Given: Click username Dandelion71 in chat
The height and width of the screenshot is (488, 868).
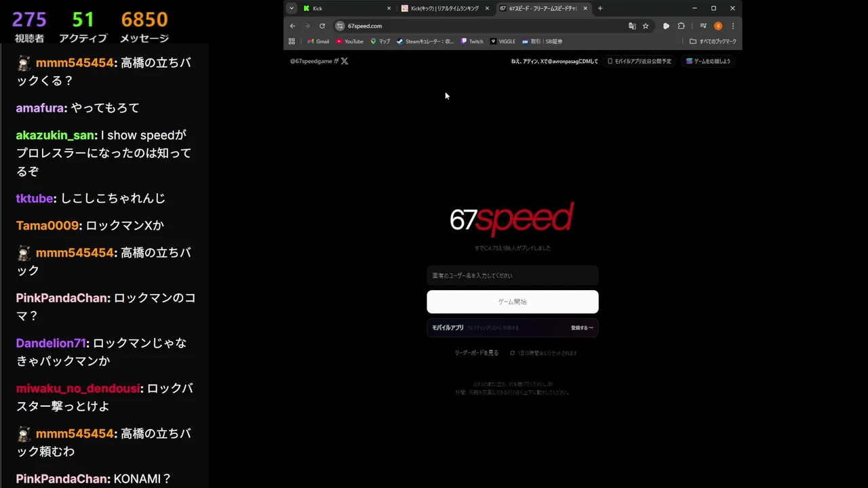Looking at the screenshot, I should click(x=51, y=343).
